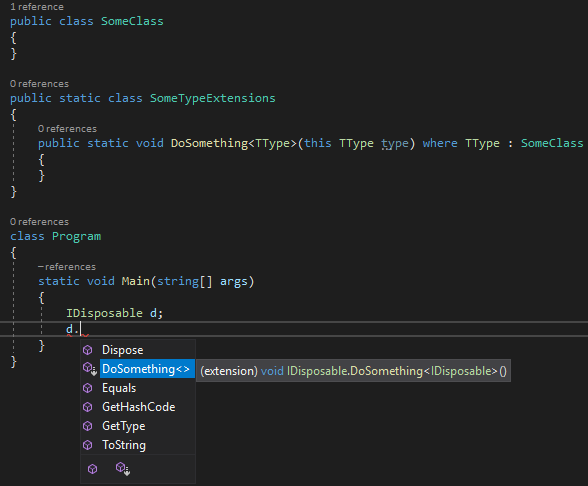The height and width of the screenshot is (486, 588).
Task: Click the 'type' parameter name
Action: coord(395,144)
